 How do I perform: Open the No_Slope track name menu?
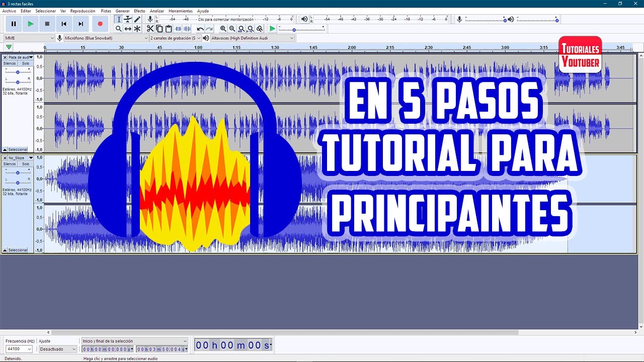tap(20, 158)
